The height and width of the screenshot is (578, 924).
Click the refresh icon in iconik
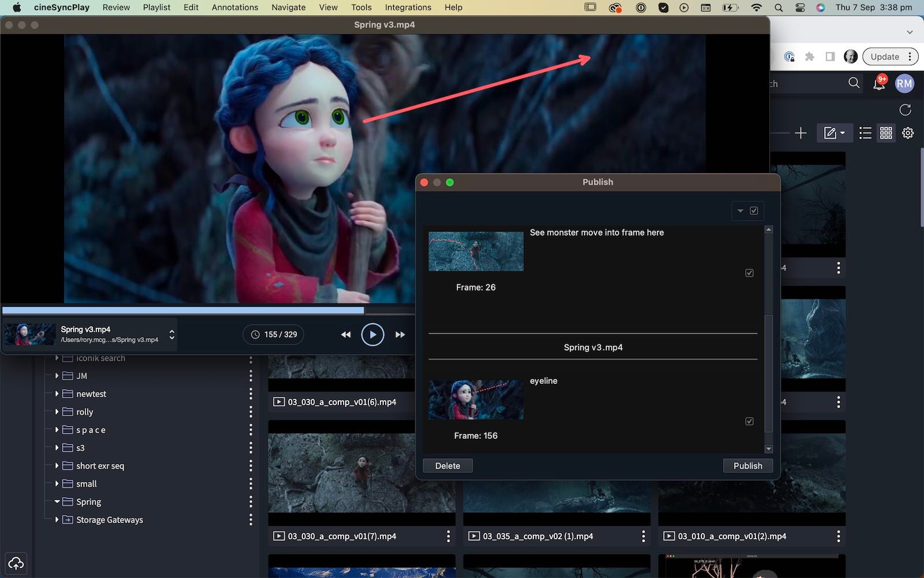tap(905, 110)
